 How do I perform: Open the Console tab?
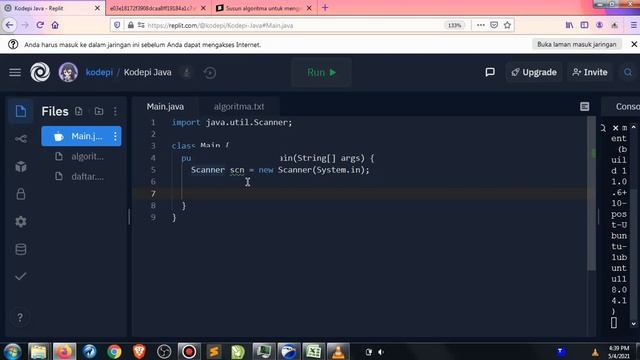pos(627,107)
